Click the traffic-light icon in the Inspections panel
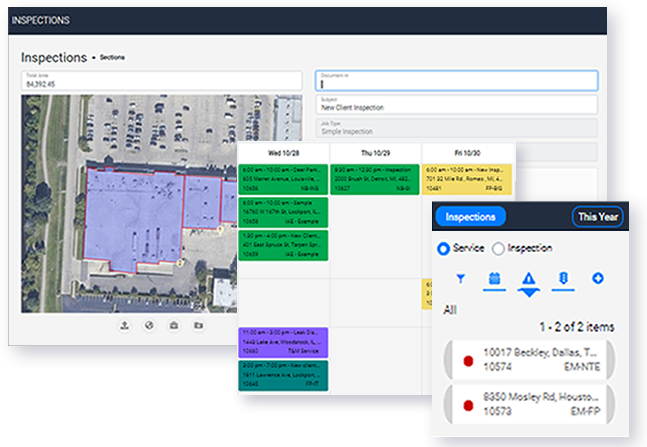647x447 pixels. [563, 279]
